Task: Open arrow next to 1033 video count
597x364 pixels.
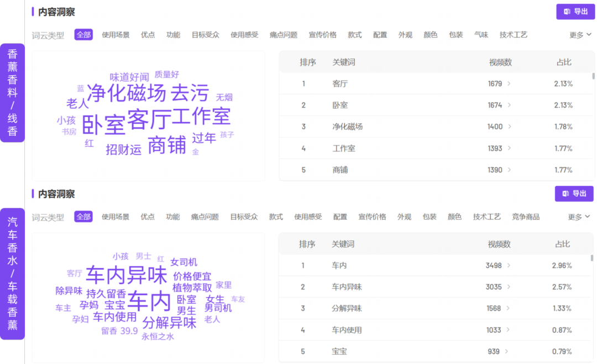Action: pyautogui.click(x=509, y=330)
